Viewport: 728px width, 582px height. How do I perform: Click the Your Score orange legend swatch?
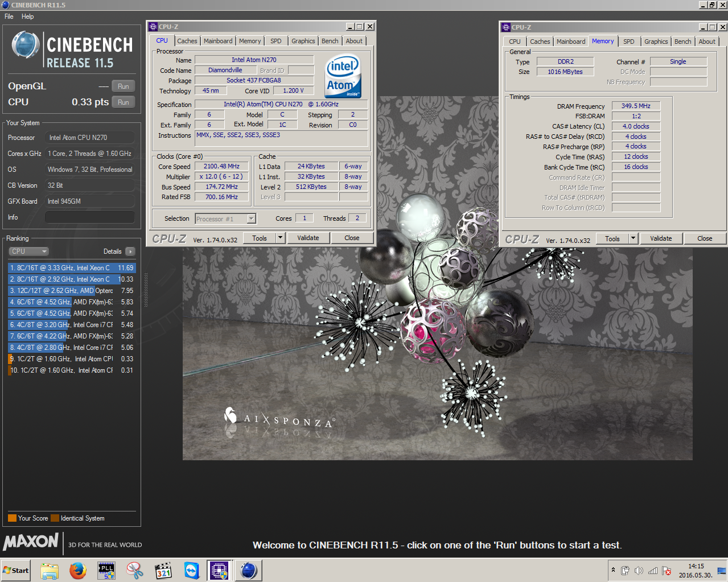pos(12,518)
